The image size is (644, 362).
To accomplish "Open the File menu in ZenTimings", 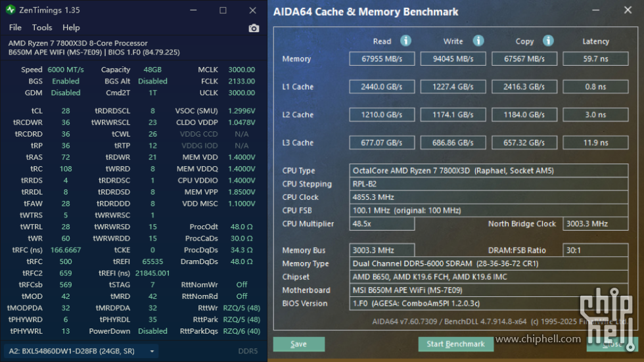I will point(15,28).
